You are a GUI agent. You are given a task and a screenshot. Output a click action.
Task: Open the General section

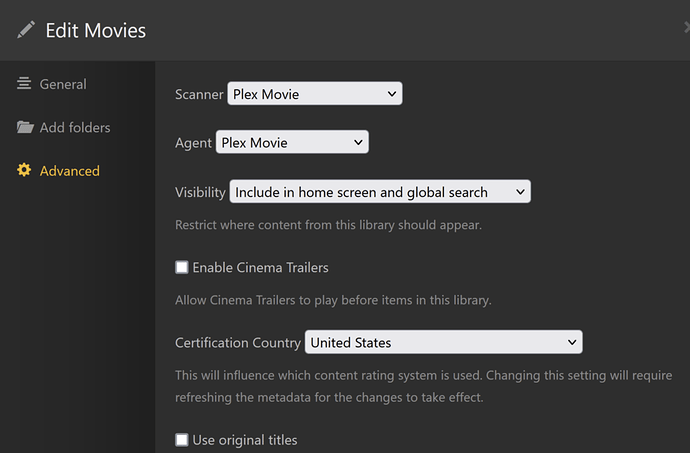(x=63, y=84)
